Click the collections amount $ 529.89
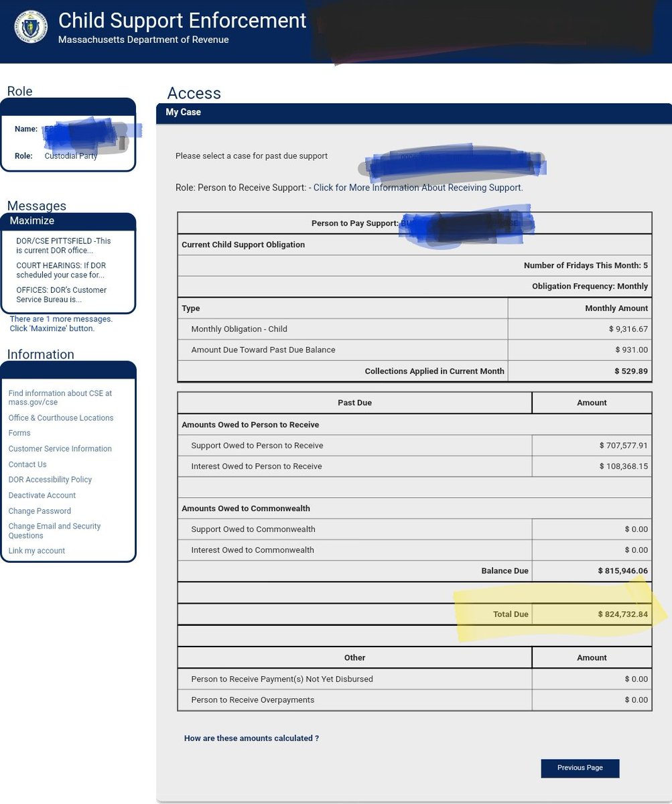Viewport: 672px width, 804px height. (x=631, y=371)
